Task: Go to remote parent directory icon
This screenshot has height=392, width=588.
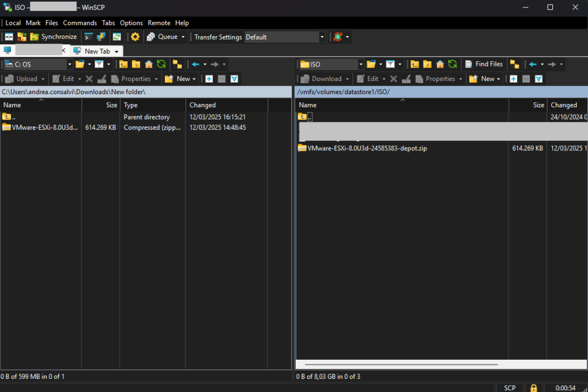Action: click(415, 64)
